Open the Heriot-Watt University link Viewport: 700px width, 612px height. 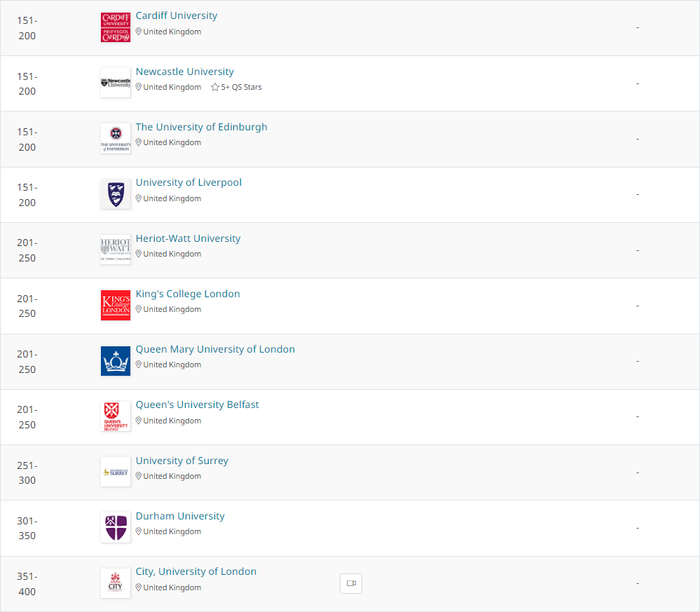188,238
